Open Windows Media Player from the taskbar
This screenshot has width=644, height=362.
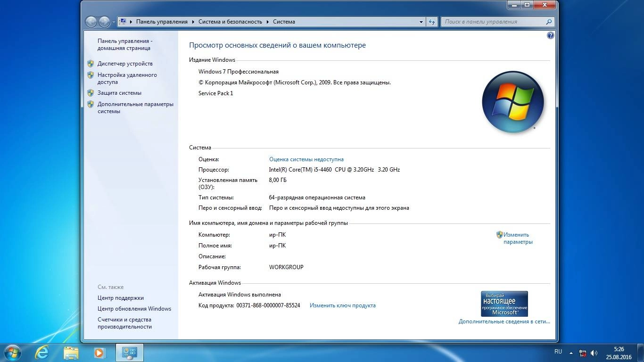(x=99, y=353)
